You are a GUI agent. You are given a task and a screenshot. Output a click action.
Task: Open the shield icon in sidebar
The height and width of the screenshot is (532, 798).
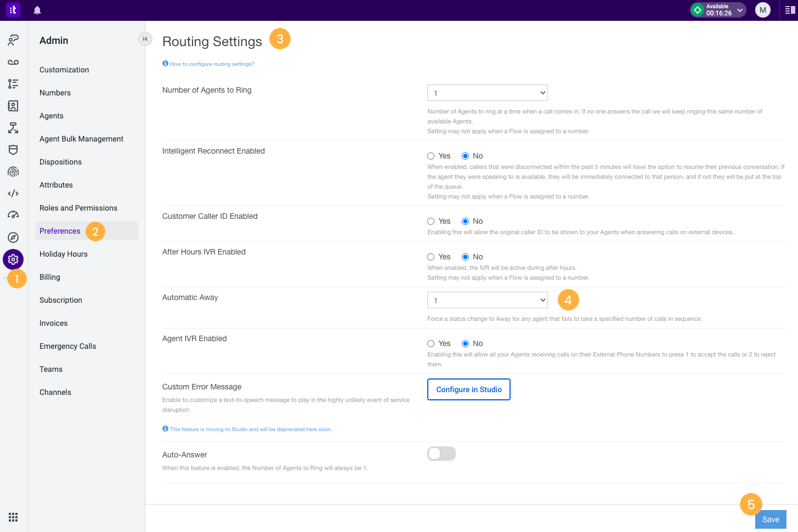click(13, 150)
